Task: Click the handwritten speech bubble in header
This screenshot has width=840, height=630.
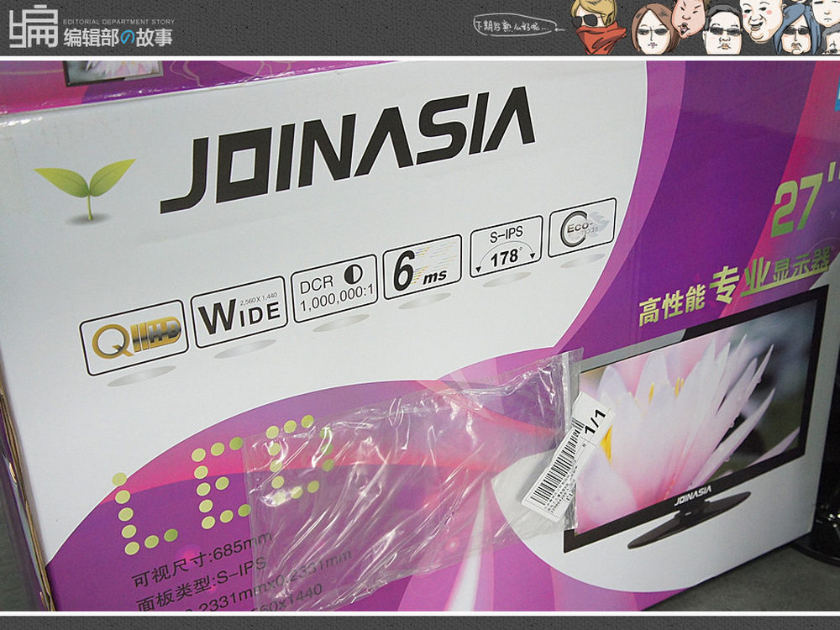Action: click(x=517, y=26)
